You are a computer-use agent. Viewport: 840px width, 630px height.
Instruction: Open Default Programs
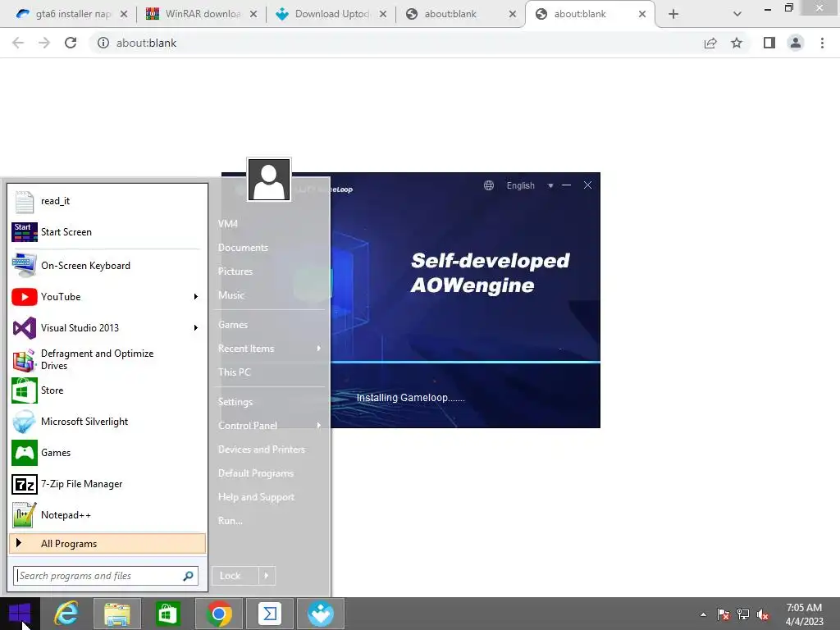(x=256, y=473)
